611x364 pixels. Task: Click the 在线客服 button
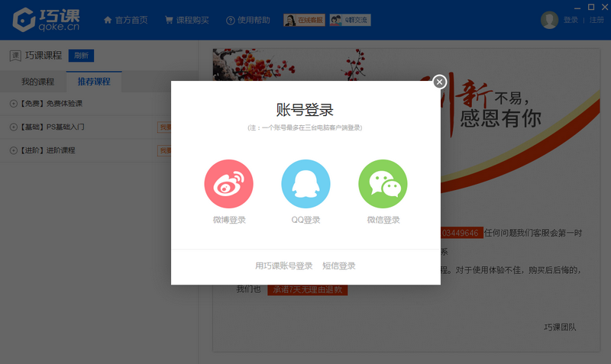304,20
